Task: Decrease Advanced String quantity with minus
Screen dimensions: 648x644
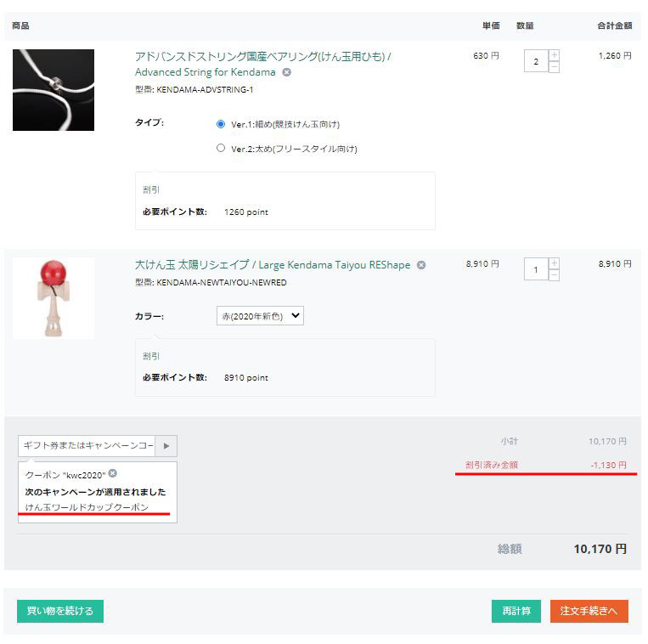Action: tap(554, 67)
